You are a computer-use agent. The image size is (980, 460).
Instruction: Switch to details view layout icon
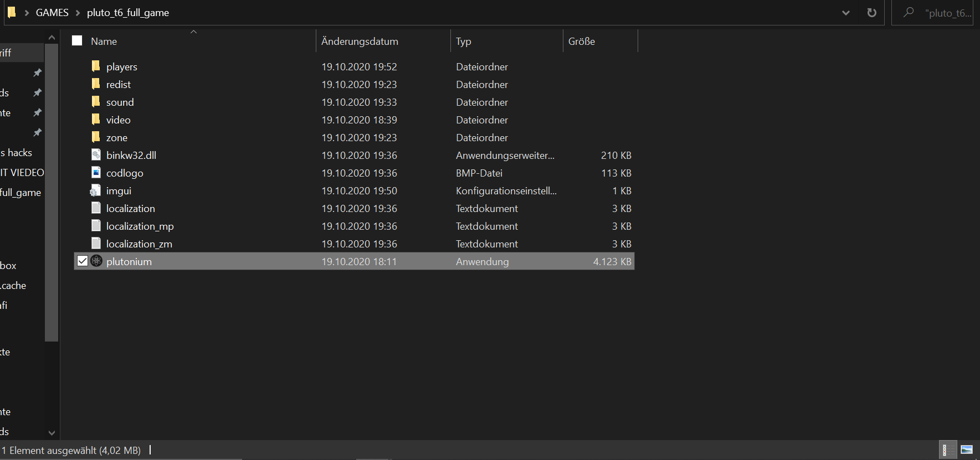[948, 449]
